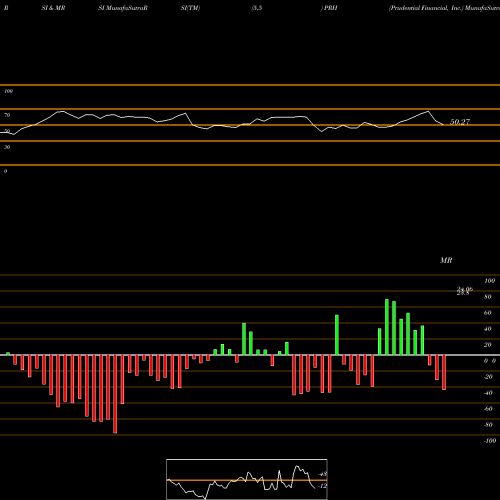Click the MR axis label -20
The width and height of the screenshot is (500, 500).
click(488, 377)
